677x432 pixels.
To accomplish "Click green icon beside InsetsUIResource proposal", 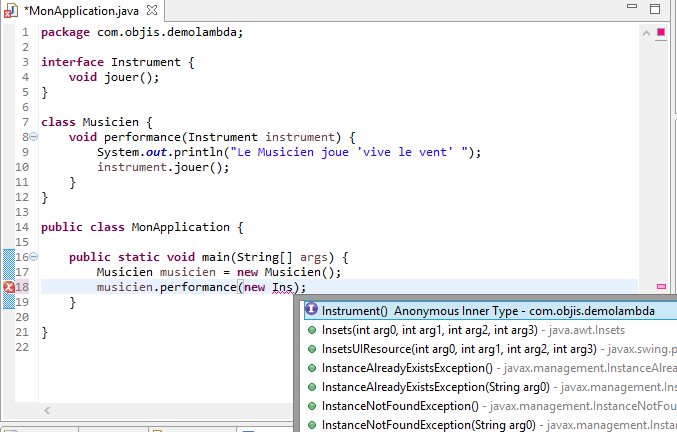I will point(312,349).
